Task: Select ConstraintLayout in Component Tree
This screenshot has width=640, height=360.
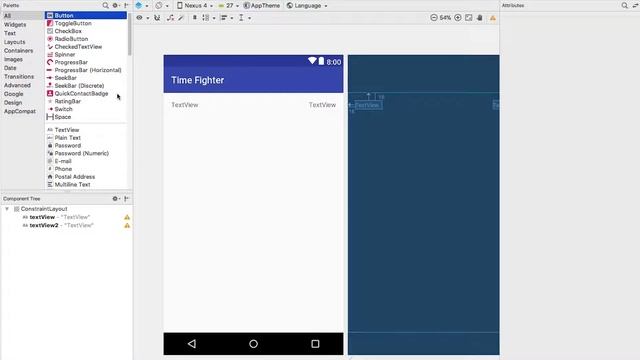Action: click(x=44, y=209)
